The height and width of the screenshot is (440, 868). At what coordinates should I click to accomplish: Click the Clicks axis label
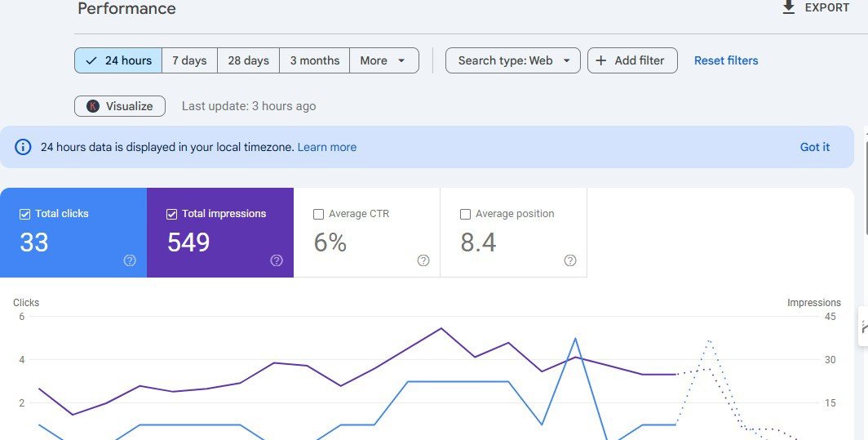(26, 303)
